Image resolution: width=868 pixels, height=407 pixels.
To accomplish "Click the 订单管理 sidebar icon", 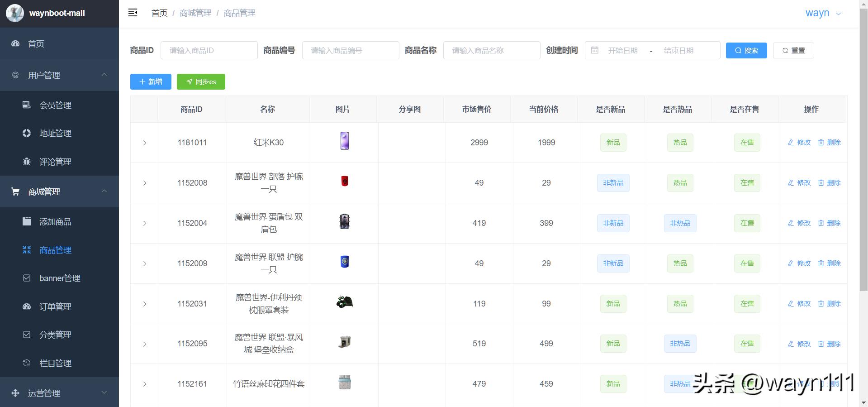I will 27,306.
